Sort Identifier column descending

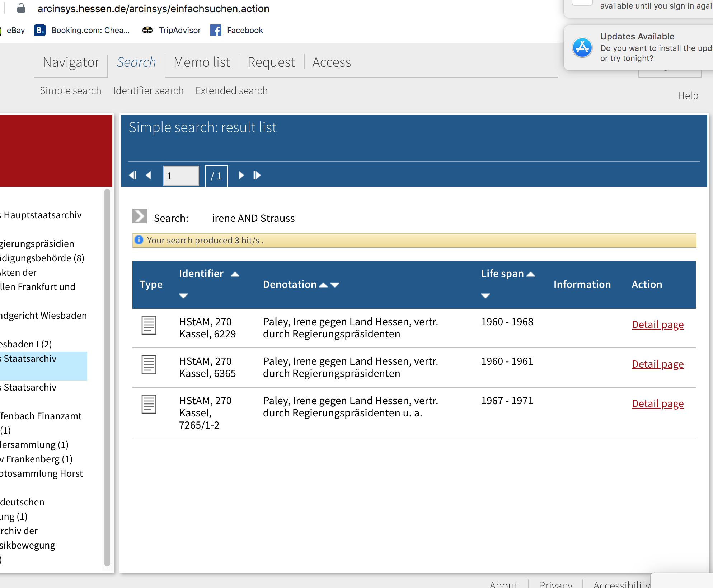(x=183, y=296)
